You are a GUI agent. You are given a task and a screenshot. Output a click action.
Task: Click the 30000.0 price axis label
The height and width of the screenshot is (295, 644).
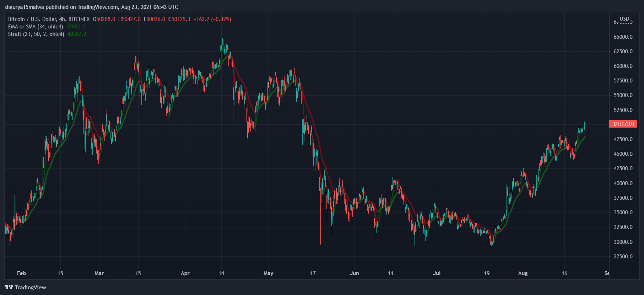point(623,242)
